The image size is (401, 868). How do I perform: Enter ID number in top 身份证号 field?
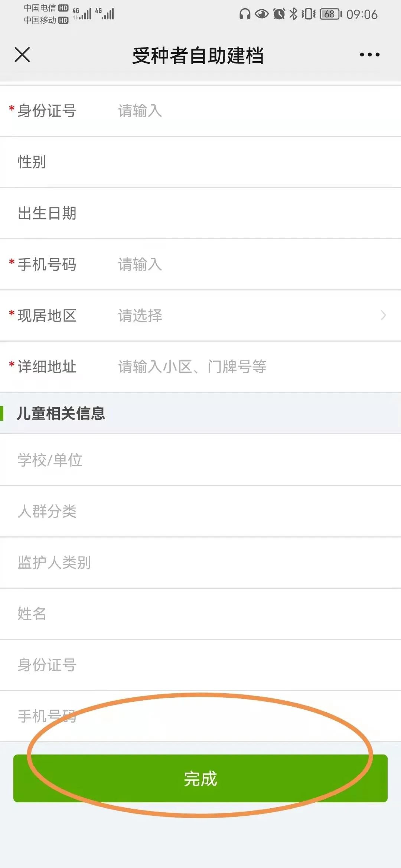pyautogui.click(x=223, y=111)
